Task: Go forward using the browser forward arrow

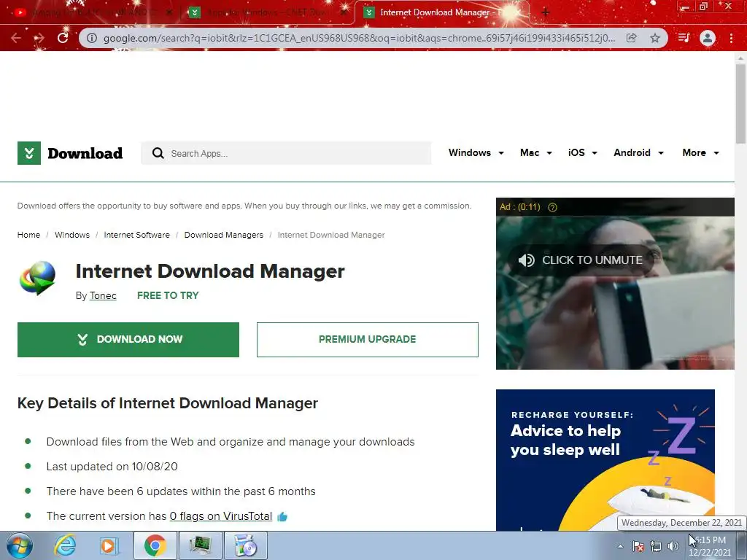Action: 39,38
